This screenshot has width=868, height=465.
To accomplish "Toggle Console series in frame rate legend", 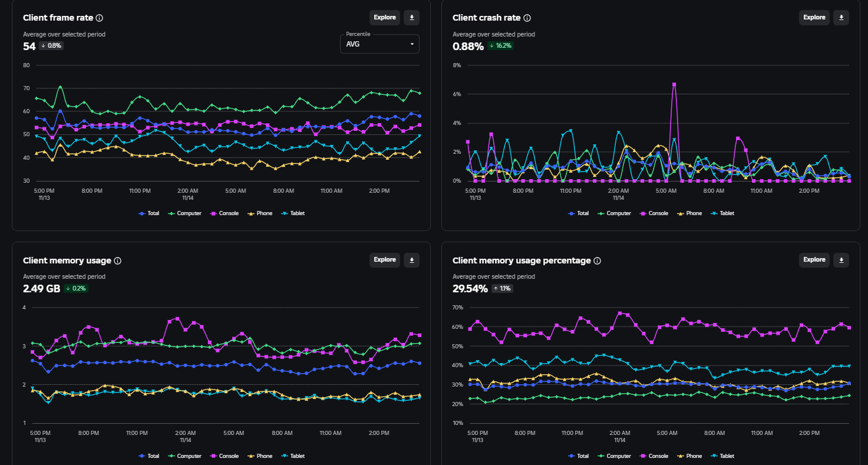I will click(224, 213).
